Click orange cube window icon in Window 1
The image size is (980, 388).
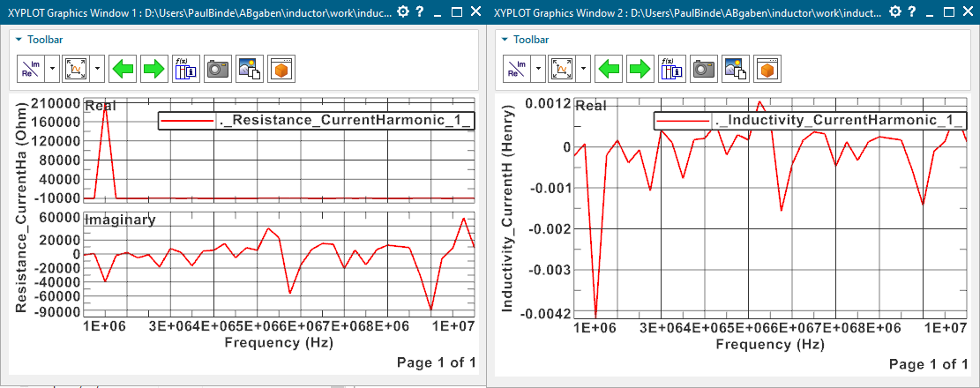click(281, 68)
